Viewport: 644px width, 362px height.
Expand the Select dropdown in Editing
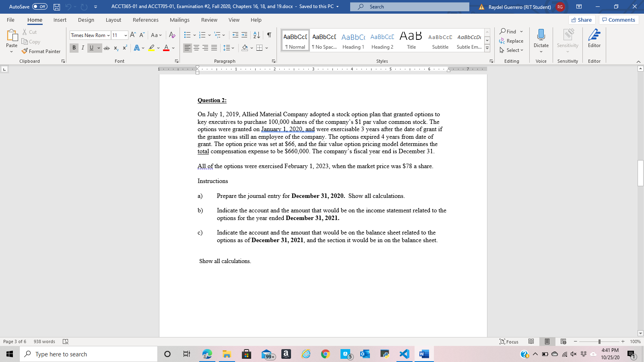click(x=511, y=50)
